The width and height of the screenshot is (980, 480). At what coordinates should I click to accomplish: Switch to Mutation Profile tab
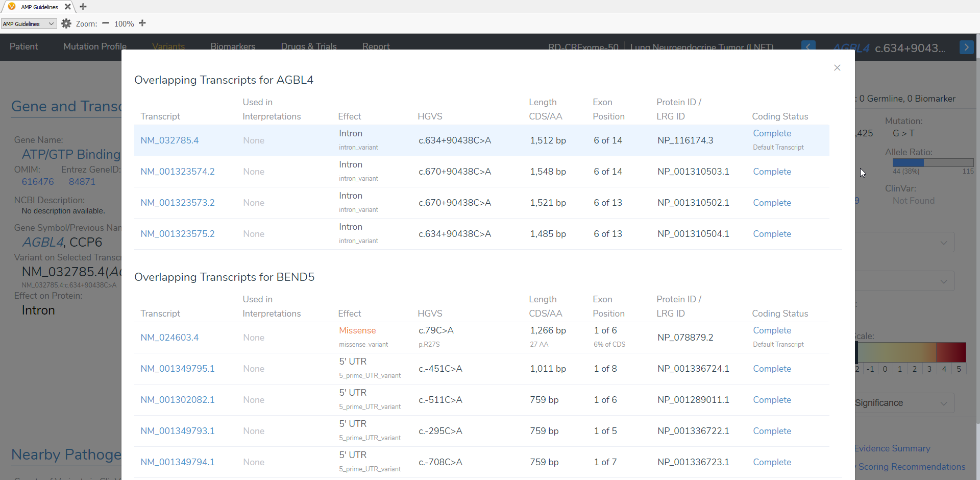pyautogui.click(x=94, y=46)
